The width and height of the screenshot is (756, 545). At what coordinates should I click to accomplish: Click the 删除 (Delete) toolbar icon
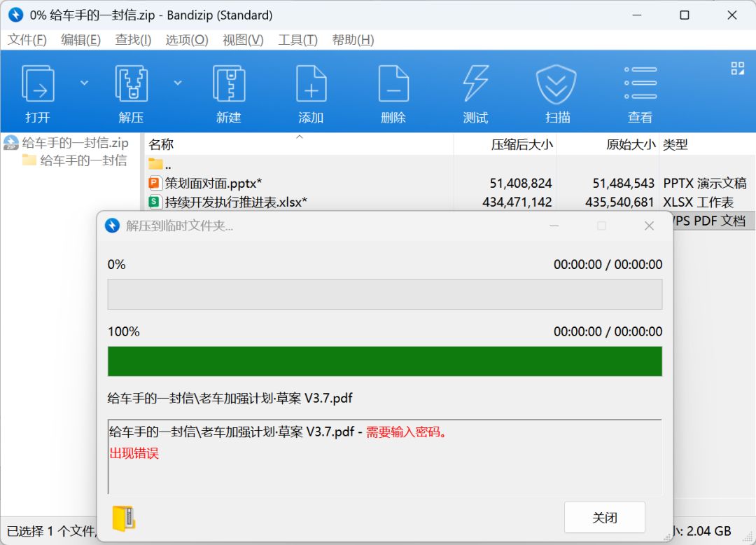[x=393, y=83]
